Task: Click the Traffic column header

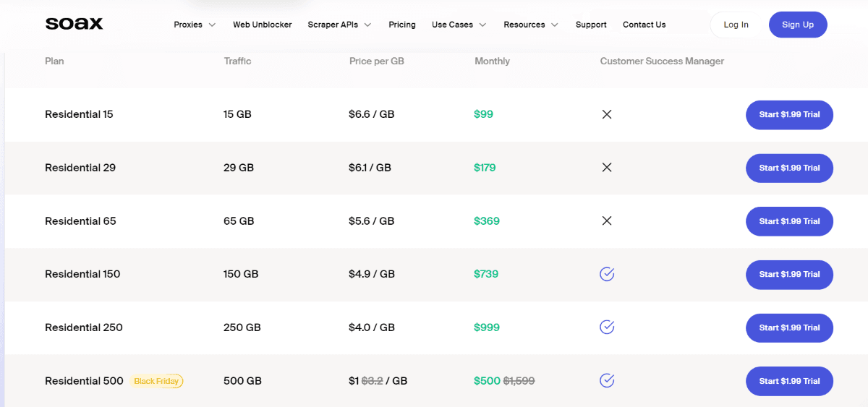Action: pos(237,61)
